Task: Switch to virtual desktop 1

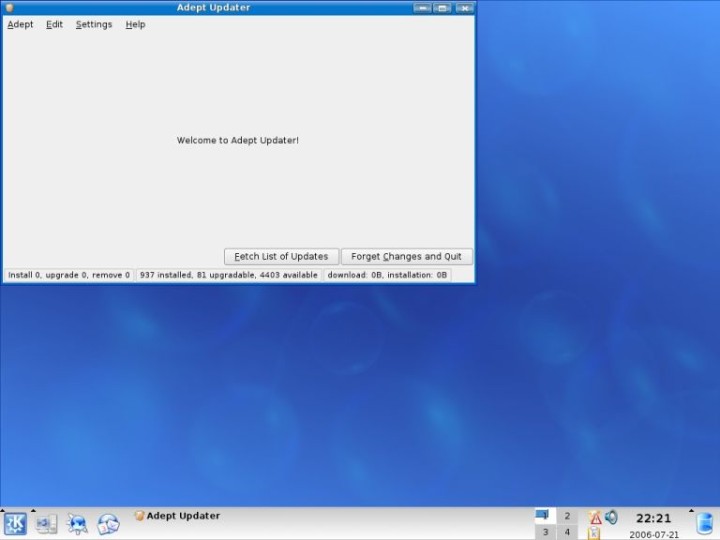Action: pyautogui.click(x=545, y=516)
